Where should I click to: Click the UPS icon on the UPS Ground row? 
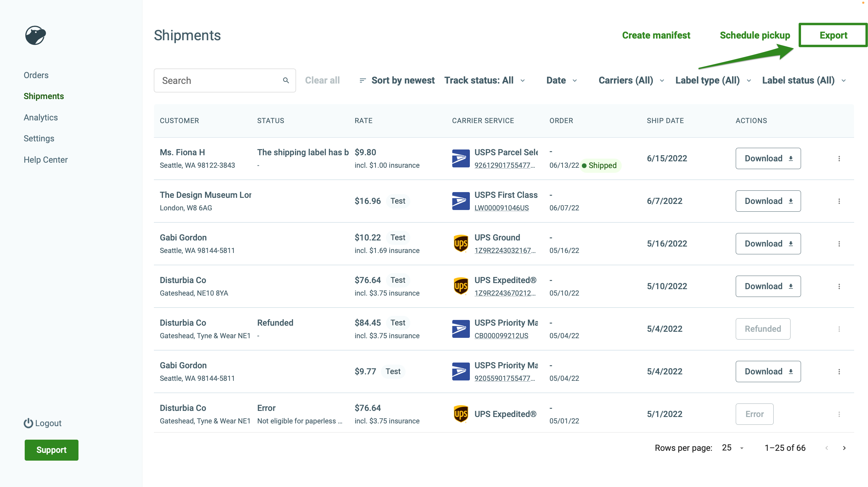[460, 243]
